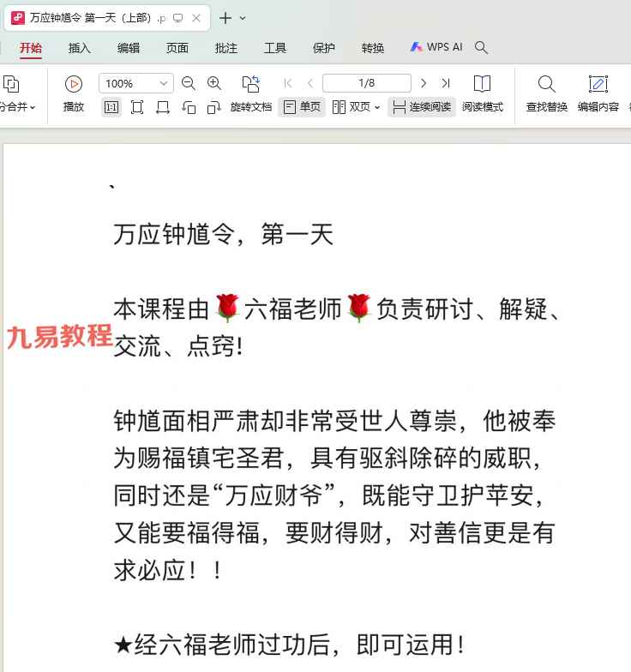Screen dimensions: 631x672
Task: Open the 编辑 tab
Action: point(129,48)
